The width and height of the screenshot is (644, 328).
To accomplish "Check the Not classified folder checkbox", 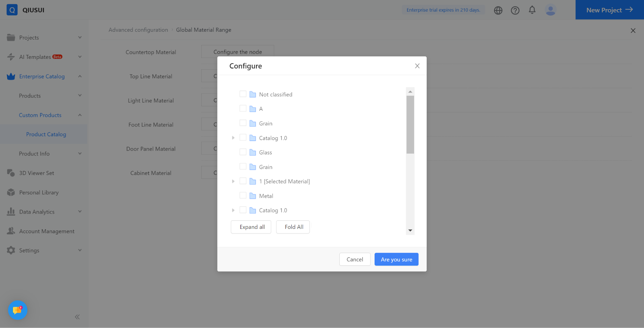I will click(243, 94).
